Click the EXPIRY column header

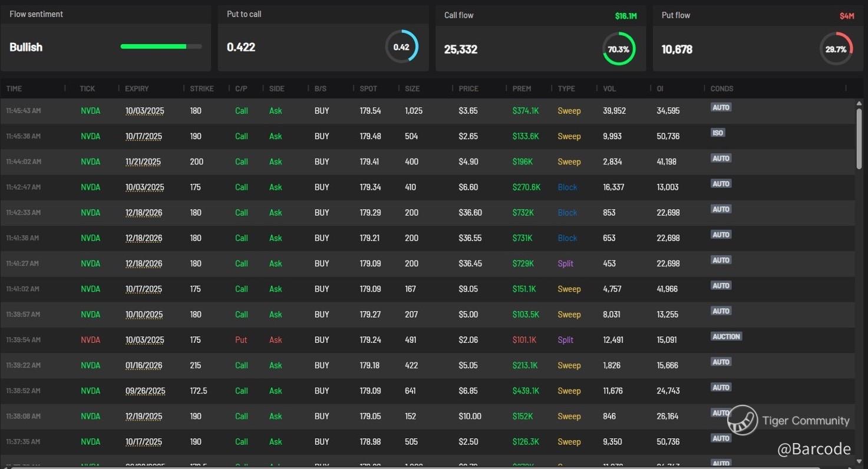[x=137, y=88]
